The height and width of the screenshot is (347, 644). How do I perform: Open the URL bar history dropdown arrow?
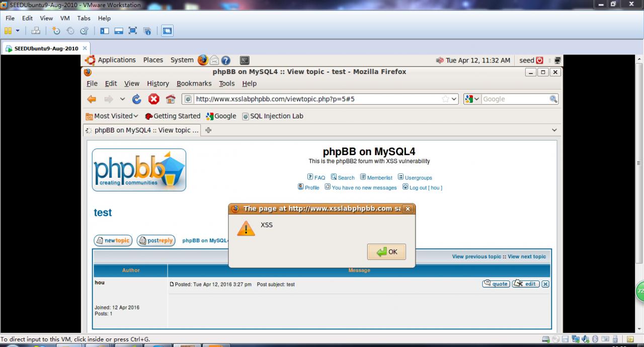tap(454, 99)
